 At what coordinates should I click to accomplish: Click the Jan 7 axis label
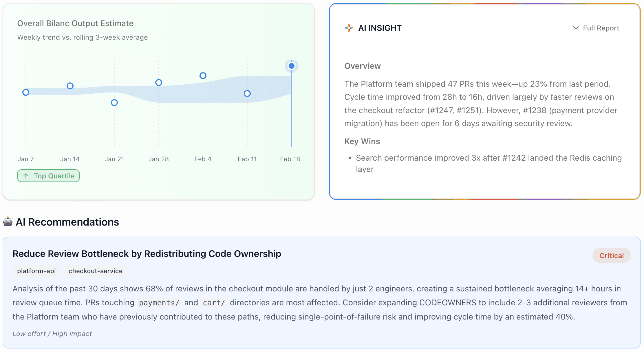(26, 159)
